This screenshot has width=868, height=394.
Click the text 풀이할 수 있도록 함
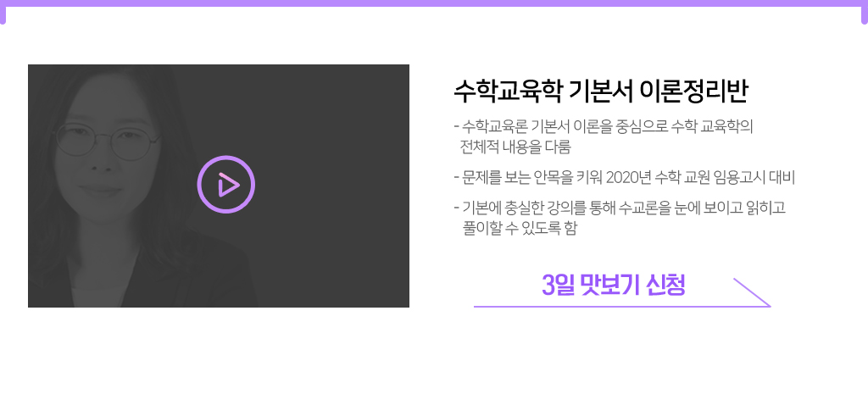click(x=519, y=228)
